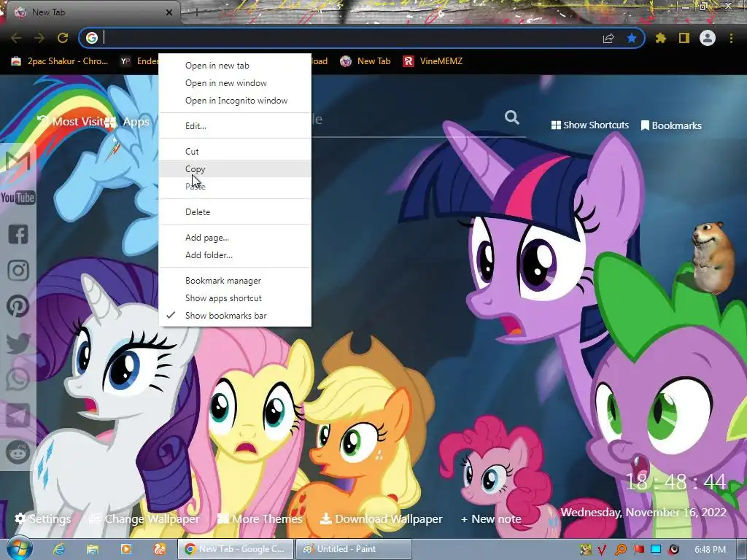Open Facebook from the sidebar
This screenshot has height=560, width=747.
pos(18,234)
